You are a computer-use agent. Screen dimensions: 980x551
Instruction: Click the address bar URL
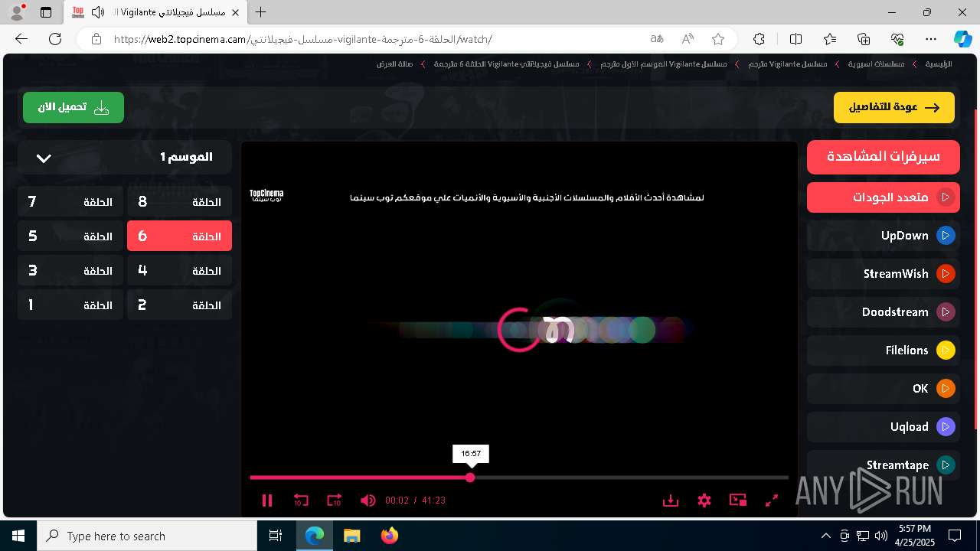[x=302, y=39]
